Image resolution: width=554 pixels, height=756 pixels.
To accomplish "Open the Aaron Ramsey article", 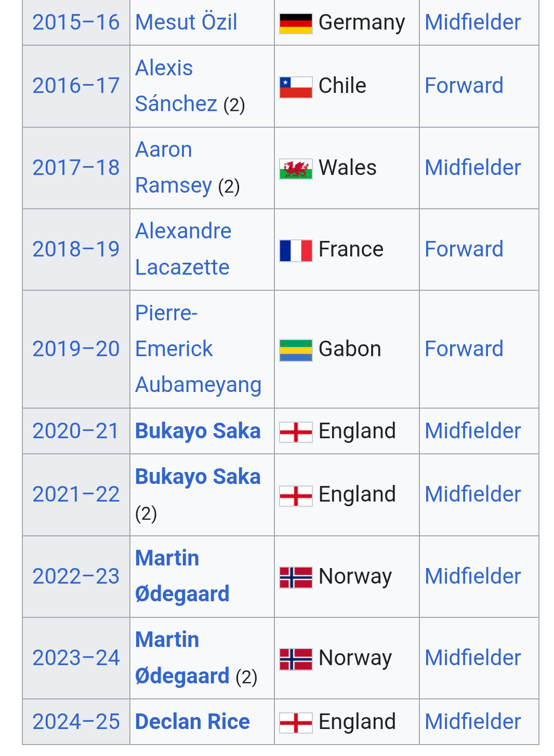I will coord(174,167).
